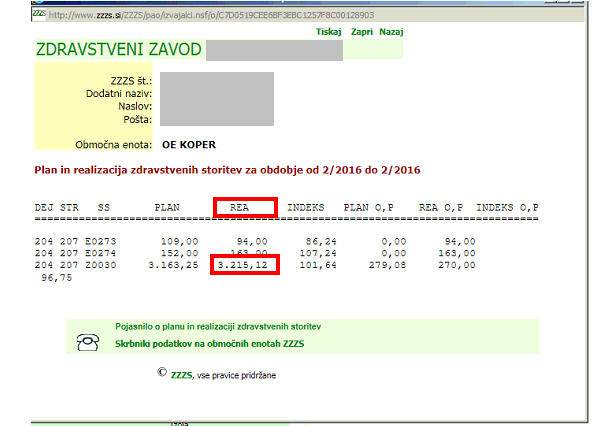Select REA value 94,00 in E0273 row
605x426 pixels.
pos(252,242)
